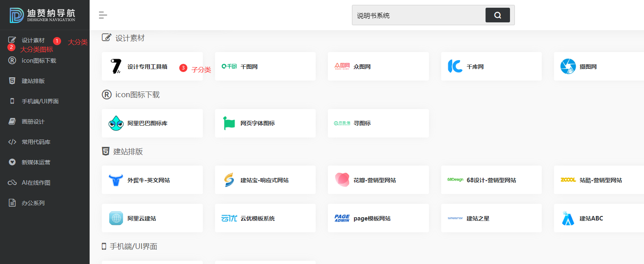Click the 阿里云建站 globe icon
644x264 pixels.
tap(116, 218)
